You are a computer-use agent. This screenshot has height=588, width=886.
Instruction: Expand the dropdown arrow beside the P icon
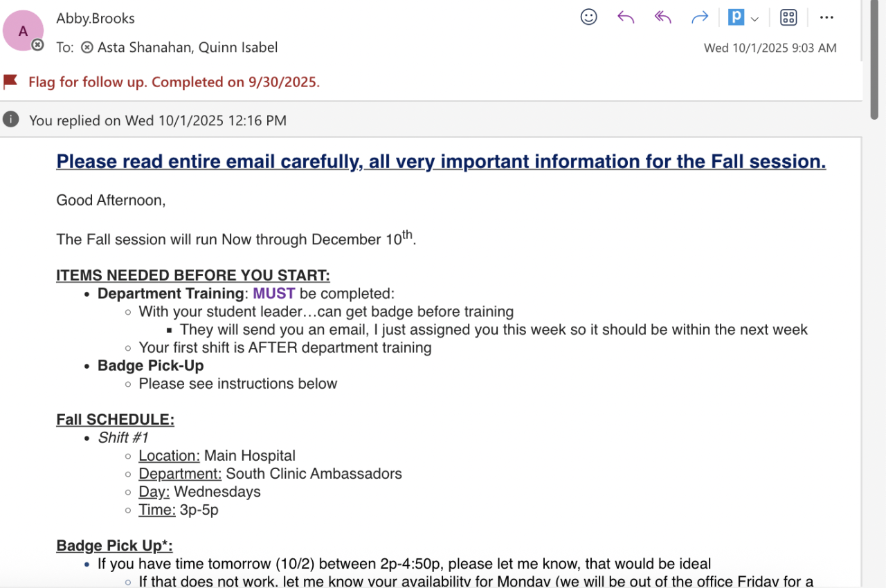(754, 19)
